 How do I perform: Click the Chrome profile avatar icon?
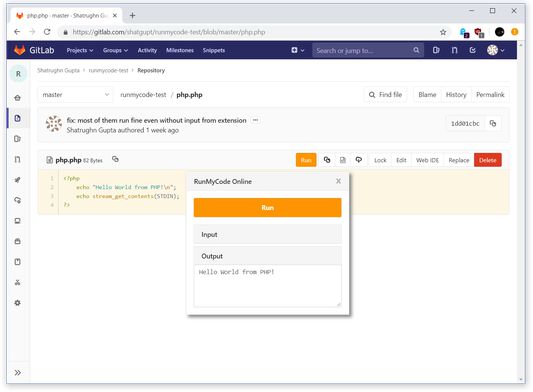tap(499, 32)
